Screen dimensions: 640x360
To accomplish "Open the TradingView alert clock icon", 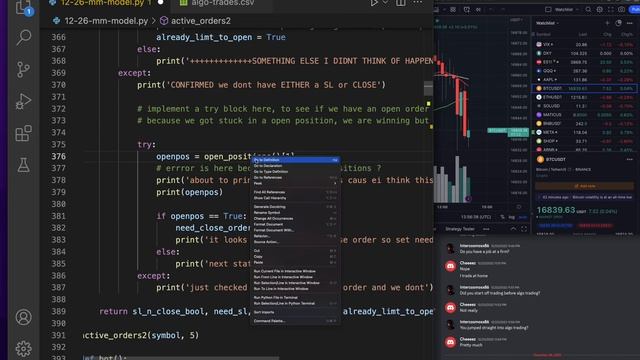I will click(467, 9).
